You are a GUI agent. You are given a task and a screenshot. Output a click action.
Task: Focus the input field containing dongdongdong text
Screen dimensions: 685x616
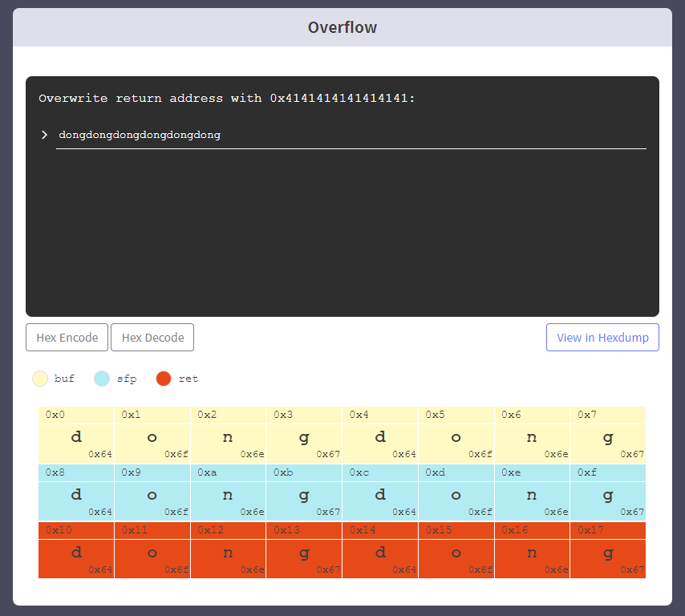click(x=351, y=135)
